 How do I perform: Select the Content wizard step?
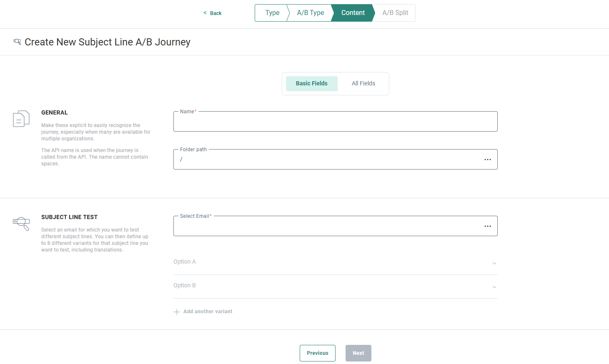pyautogui.click(x=353, y=13)
